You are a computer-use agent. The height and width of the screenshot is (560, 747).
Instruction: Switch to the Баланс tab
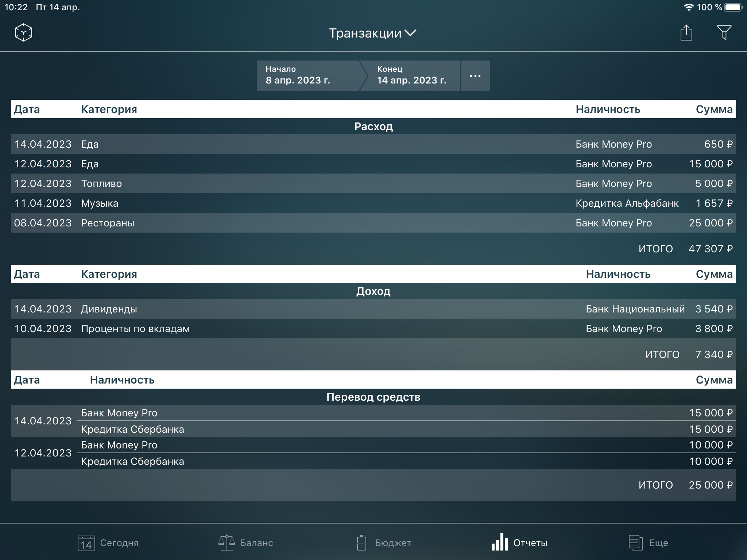pyautogui.click(x=245, y=543)
